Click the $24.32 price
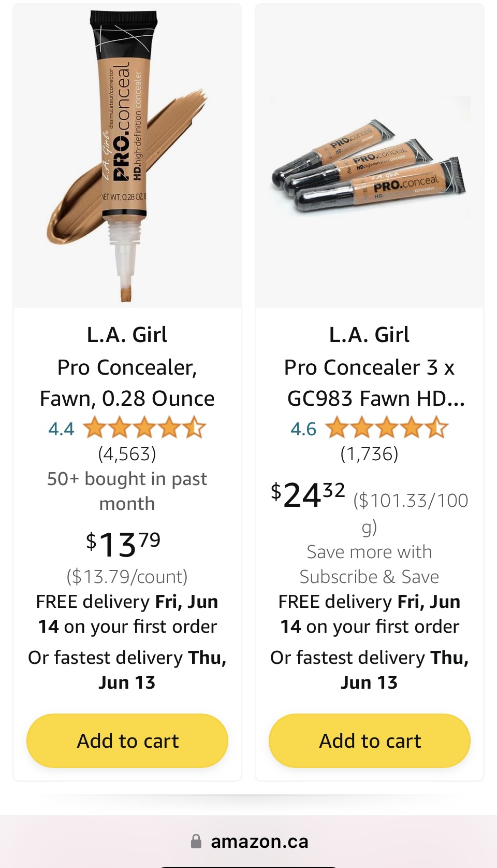Screen dimensions: 497x868 (308, 494)
